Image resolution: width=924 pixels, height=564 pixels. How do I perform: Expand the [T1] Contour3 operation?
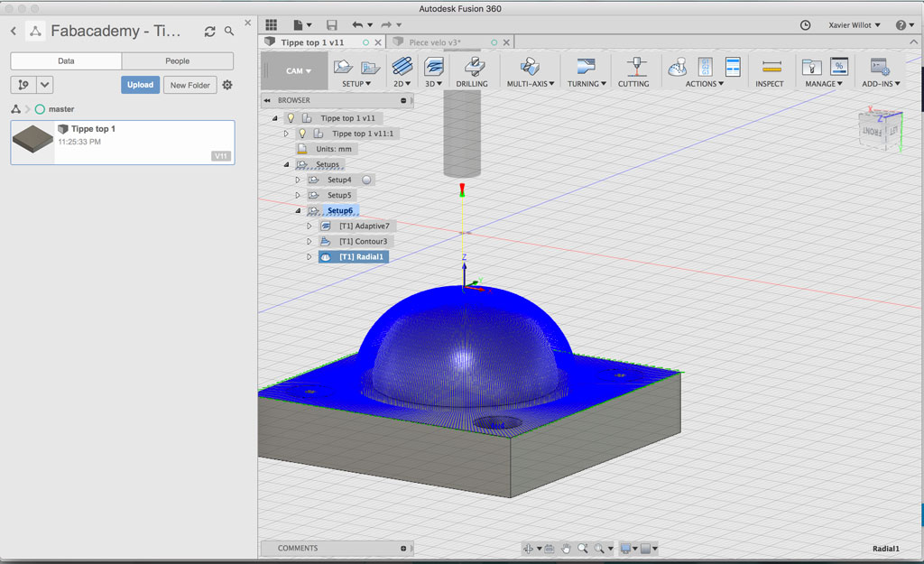point(310,241)
